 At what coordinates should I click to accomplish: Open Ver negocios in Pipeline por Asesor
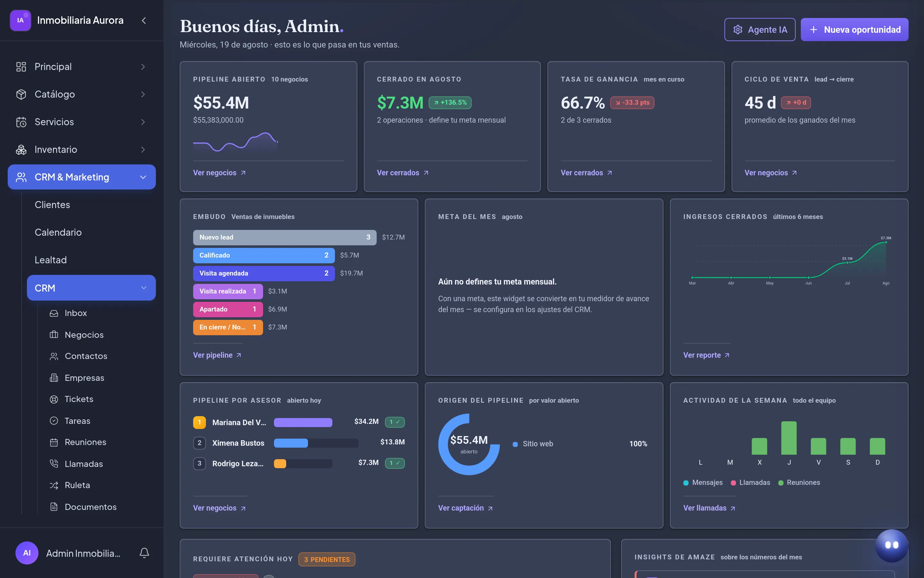[219, 508]
